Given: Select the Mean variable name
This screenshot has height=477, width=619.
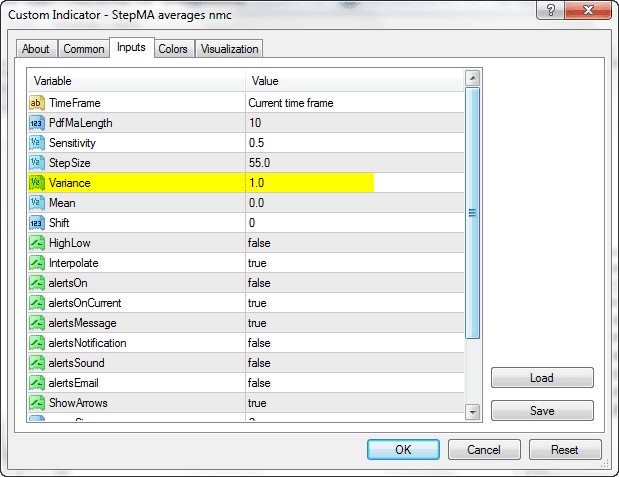Looking at the screenshot, I should point(62,203).
